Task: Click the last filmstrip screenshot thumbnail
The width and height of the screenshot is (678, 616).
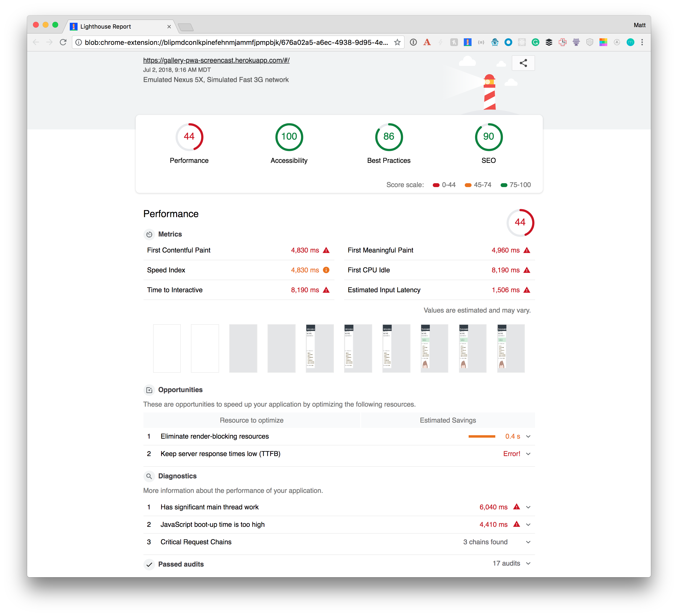Action: (511, 348)
